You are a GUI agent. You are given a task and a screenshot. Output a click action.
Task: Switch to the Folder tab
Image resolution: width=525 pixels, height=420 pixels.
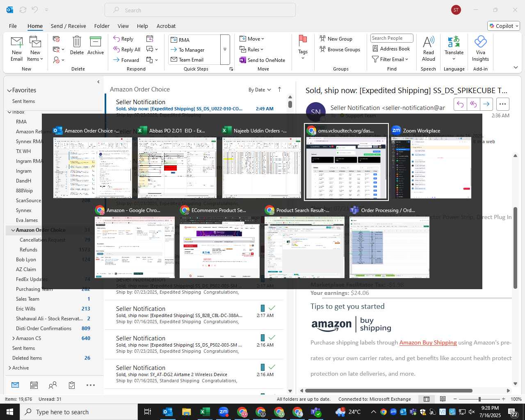coord(102,26)
